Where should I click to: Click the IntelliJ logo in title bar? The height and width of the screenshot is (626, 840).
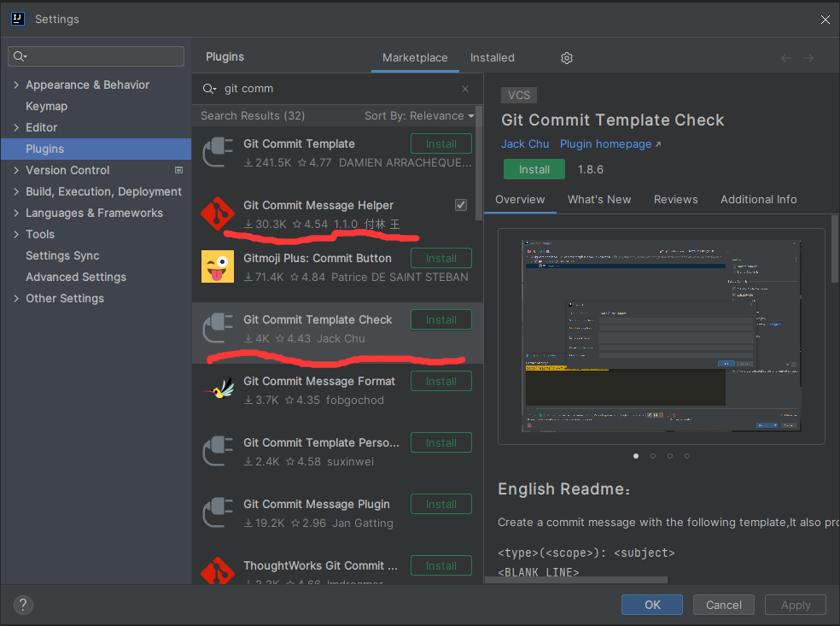pyautogui.click(x=18, y=19)
